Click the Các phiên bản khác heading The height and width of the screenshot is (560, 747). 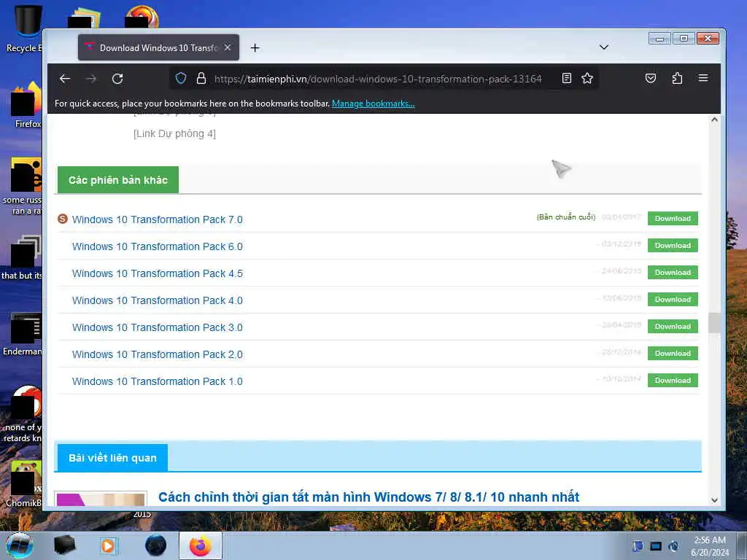pos(118,180)
